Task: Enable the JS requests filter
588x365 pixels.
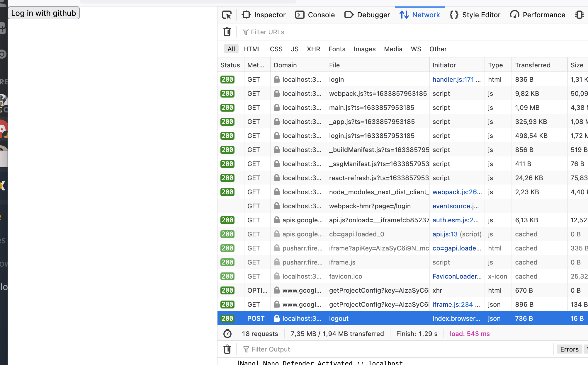Action: pos(295,49)
